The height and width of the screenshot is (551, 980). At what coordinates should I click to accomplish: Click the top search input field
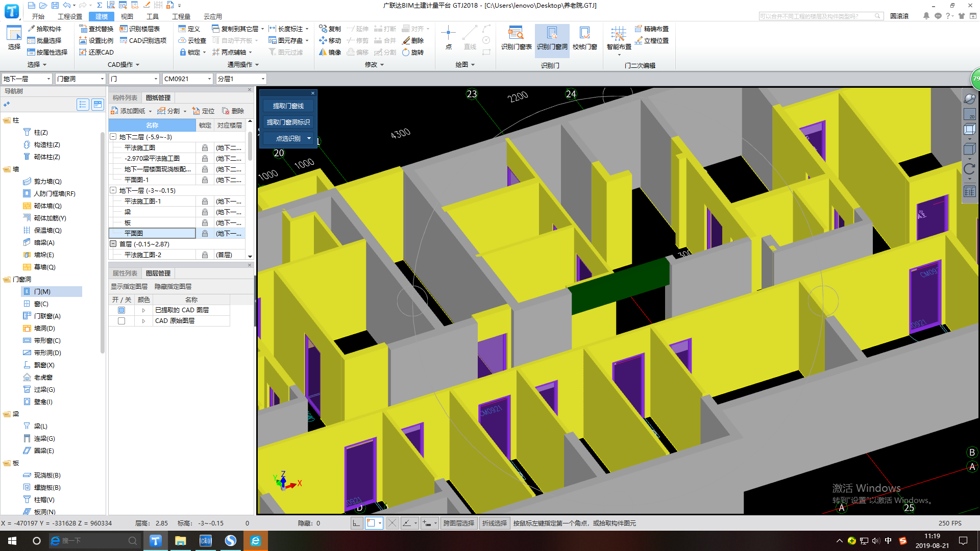(821, 16)
